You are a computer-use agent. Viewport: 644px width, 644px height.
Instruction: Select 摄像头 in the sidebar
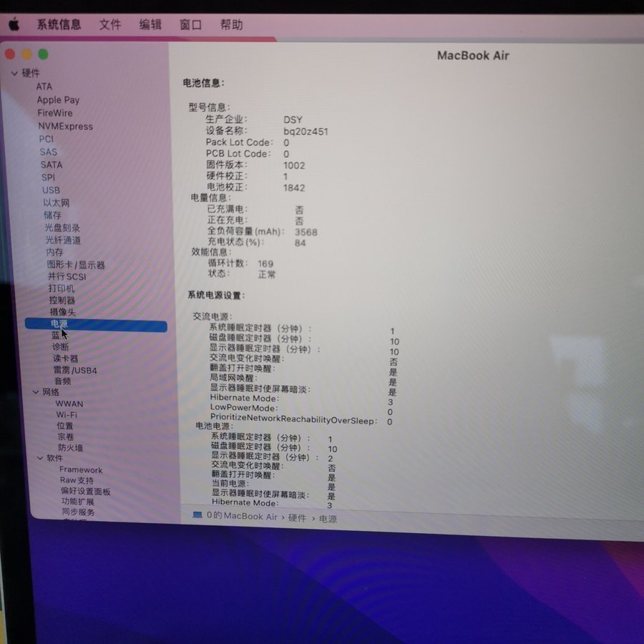(63, 312)
